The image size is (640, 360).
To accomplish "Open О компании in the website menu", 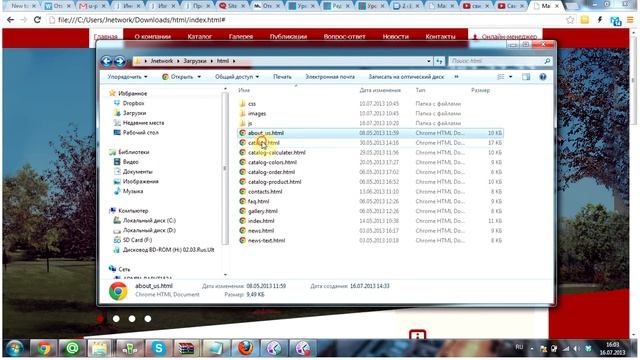I will pyautogui.click(x=152, y=36).
